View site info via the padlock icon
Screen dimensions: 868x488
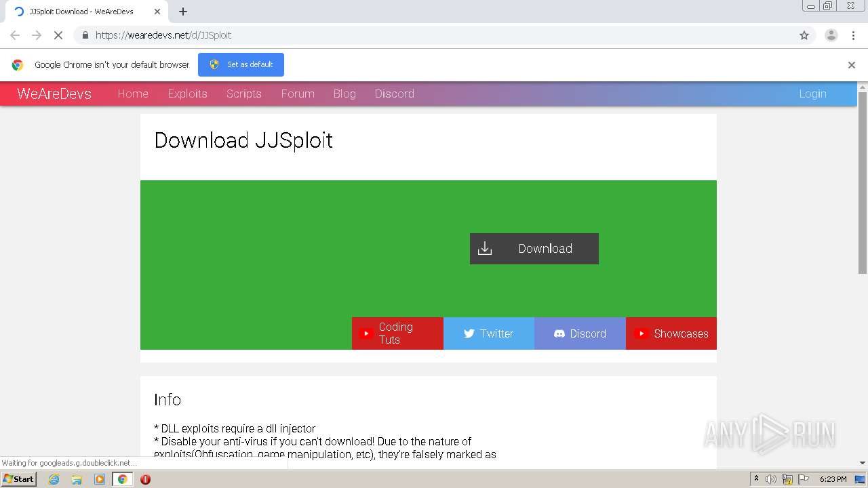[85, 35]
